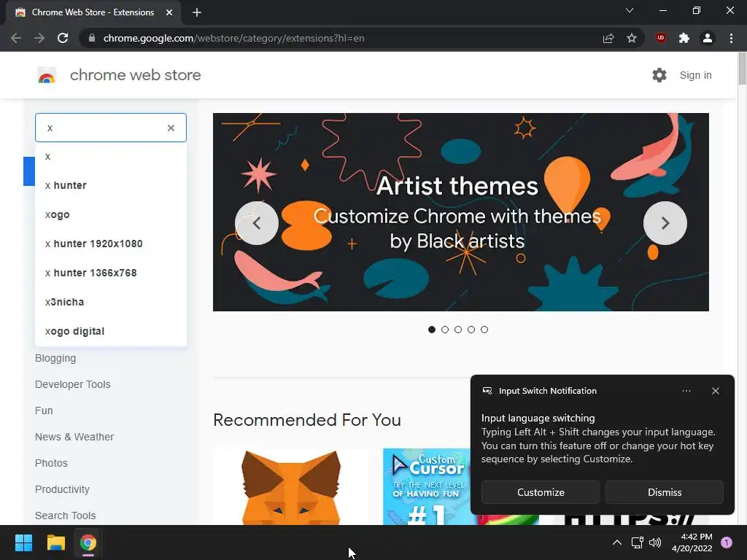Click the site padlock icon
This screenshot has height=560, width=747.
click(x=92, y=38)
